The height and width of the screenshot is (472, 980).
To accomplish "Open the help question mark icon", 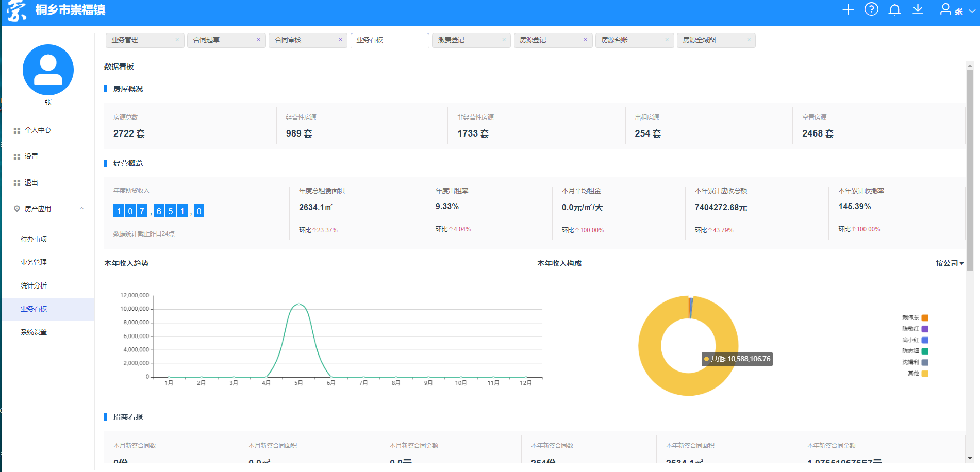I will [871, 9].
